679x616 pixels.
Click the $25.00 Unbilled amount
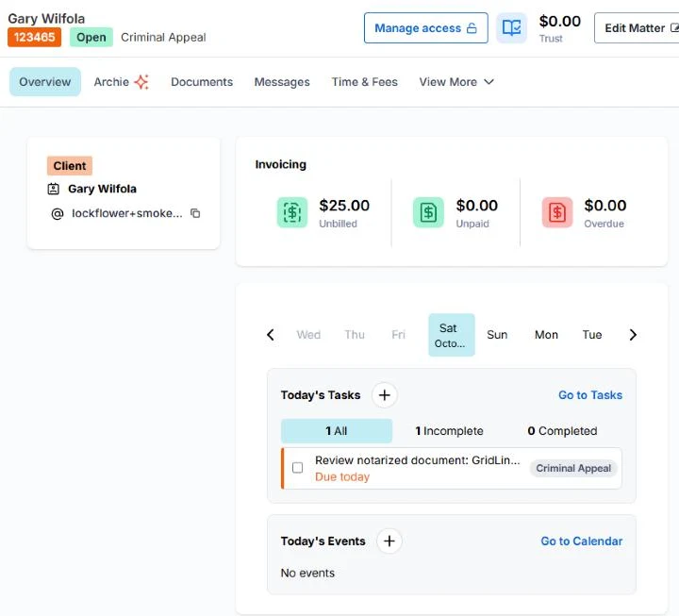[x=344, y=206]
